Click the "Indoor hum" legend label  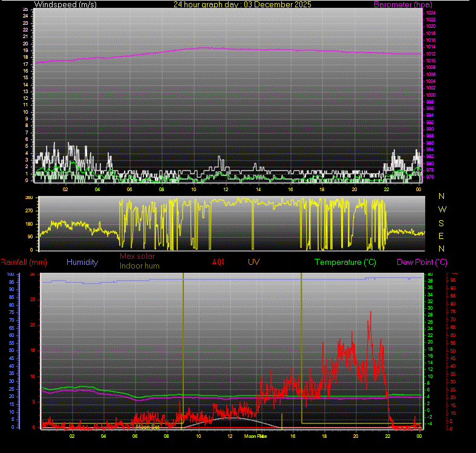tap(139, 266)
